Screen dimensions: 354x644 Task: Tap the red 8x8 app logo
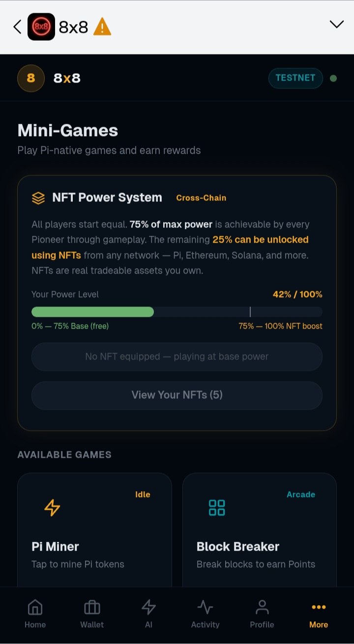click(x=41, y=27)
